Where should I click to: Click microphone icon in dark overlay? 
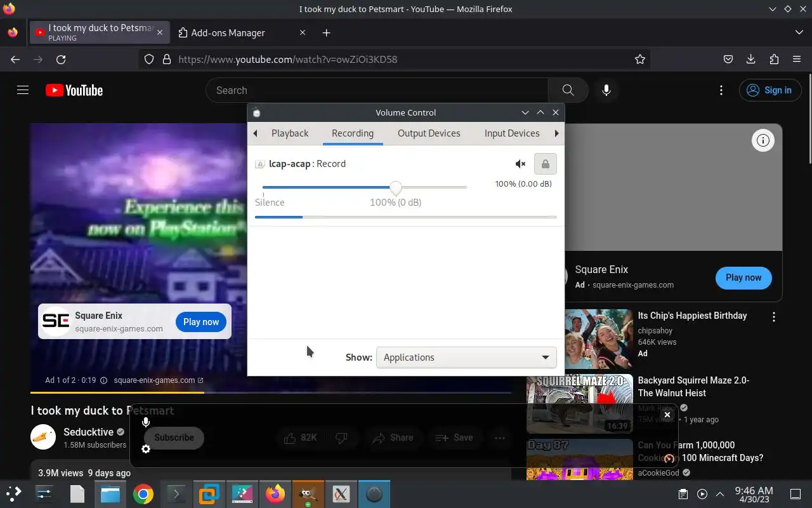146,423
